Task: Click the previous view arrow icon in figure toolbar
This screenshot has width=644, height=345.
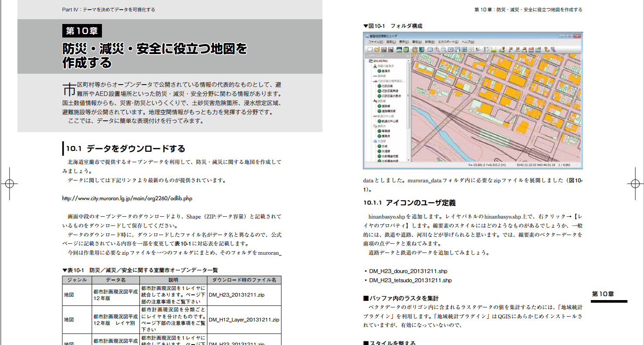Action: point(464,49)
